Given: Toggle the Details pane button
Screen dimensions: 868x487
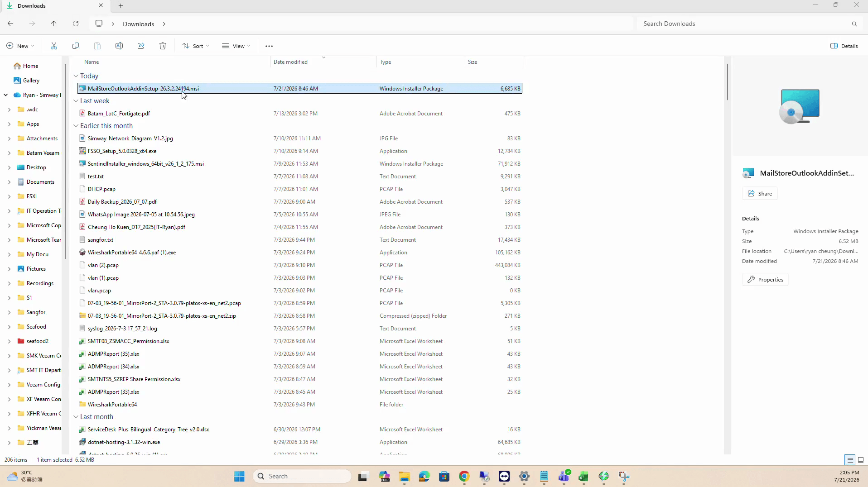Looking at the screenshot, I should pyautogui.click(x=844, y=46).
